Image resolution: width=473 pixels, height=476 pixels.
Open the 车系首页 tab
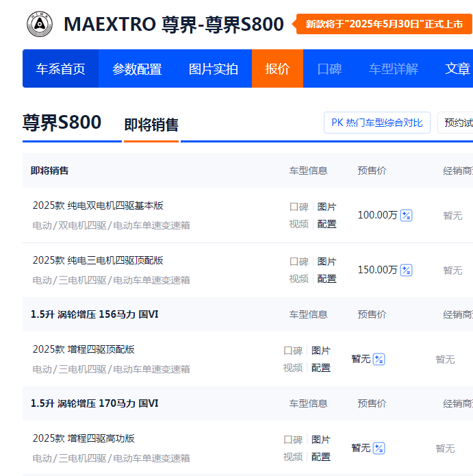coord(61,68)
